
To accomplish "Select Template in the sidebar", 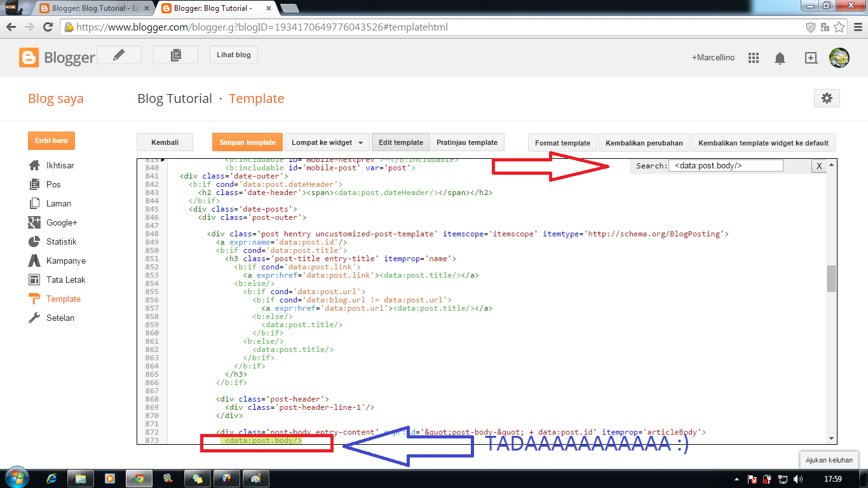I will [64, 299].
